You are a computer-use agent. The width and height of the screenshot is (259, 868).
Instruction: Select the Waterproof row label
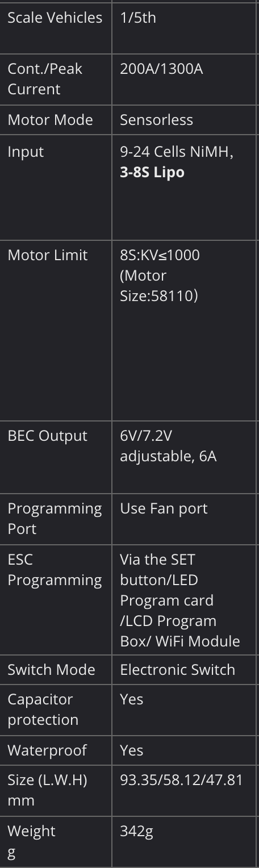pos(47,750)
